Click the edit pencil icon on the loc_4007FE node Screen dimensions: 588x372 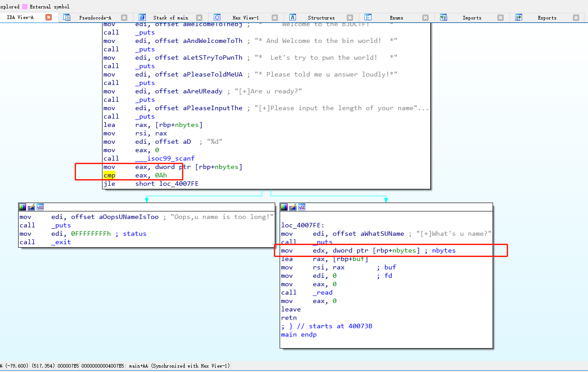pyautogui.click(x=293, y=207)
